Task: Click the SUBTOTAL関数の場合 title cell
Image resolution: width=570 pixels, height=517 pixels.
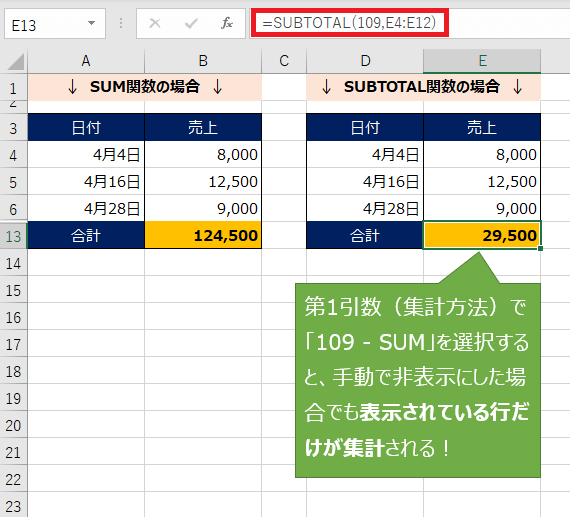Action: click(424, 87)
